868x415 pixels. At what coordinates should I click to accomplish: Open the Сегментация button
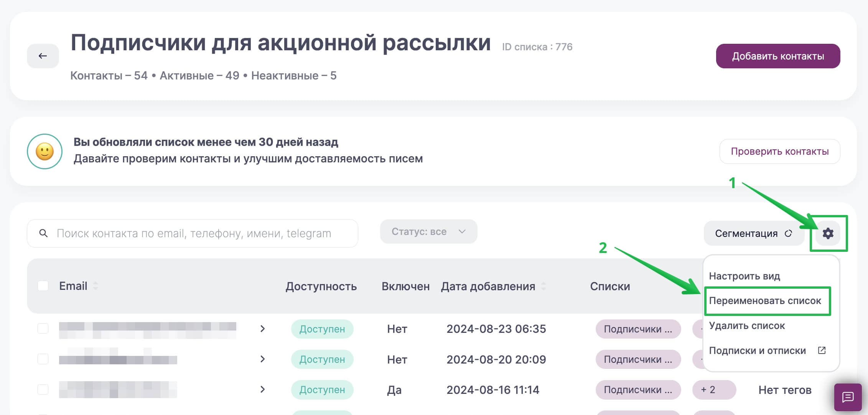(x=754, y=233)
